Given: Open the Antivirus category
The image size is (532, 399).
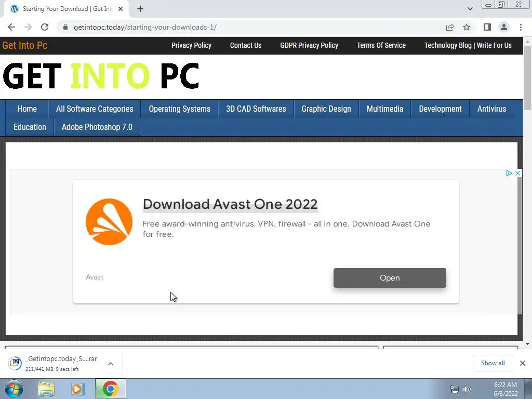Looking at the screenshot, I should coord(492,109).
